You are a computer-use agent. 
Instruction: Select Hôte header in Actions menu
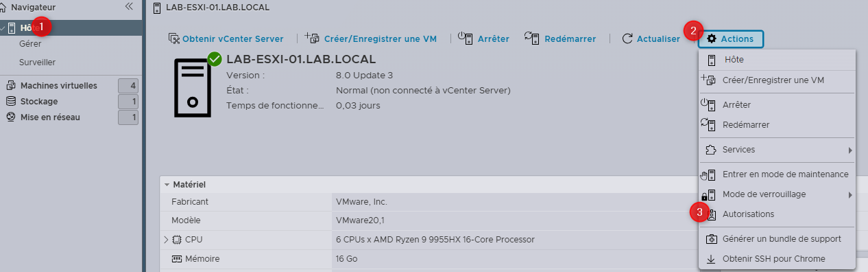(777, 60)
